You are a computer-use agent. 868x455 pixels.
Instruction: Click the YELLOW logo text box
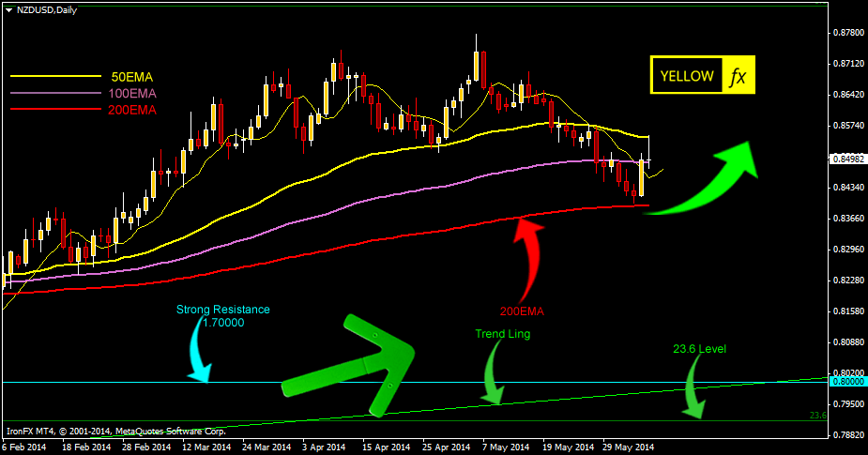[686, 76]
